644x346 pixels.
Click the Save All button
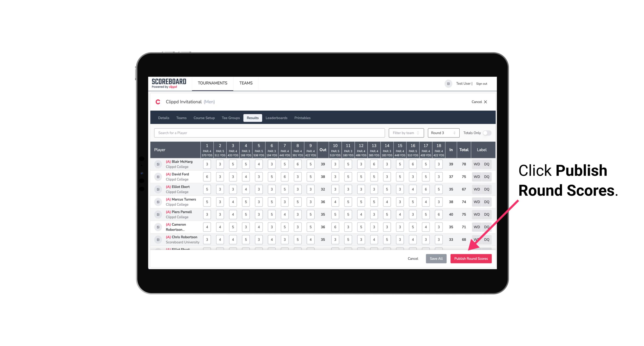click(436, 259)
